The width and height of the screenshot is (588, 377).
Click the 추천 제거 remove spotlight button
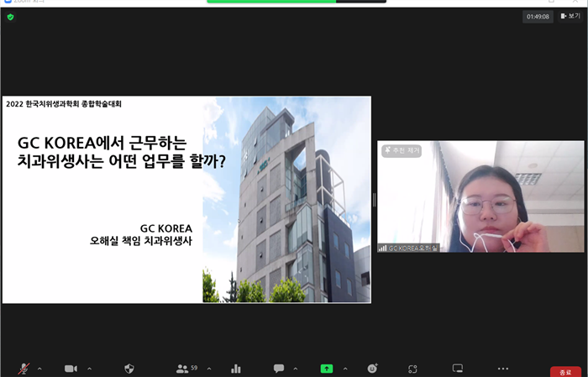pos(402,150)
